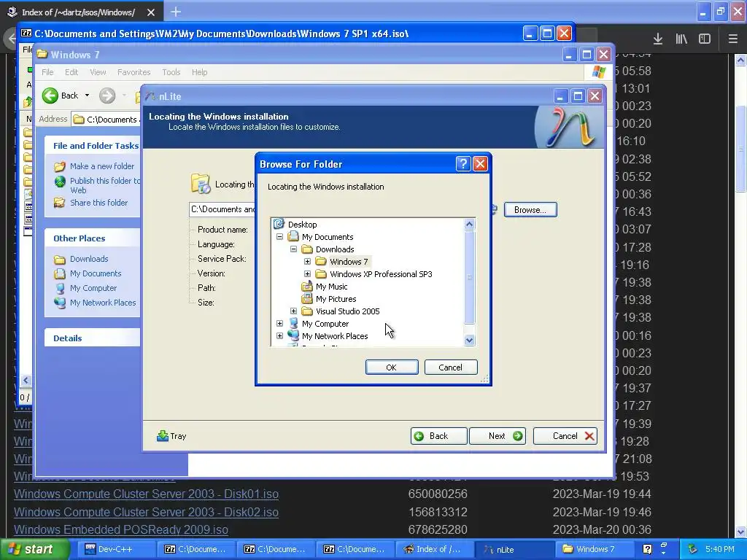Screen dimensions: 747x560
Task: Expand Windows XP Professional SP3 folder node
Action: 307,274
